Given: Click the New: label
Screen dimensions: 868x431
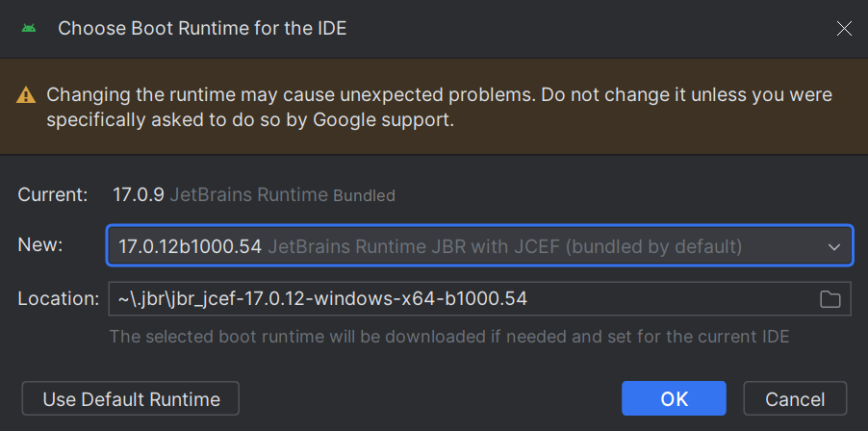Looking at the screenshot, I should [x=40, y=245].
